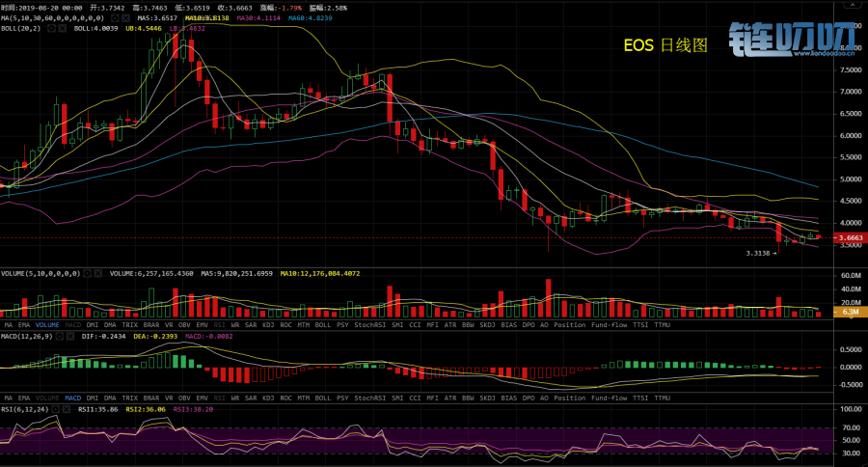Viewport: 868px width, 467px height.
Task: Select KDJ tab under the MACD pane
Action: pos(268,398)
